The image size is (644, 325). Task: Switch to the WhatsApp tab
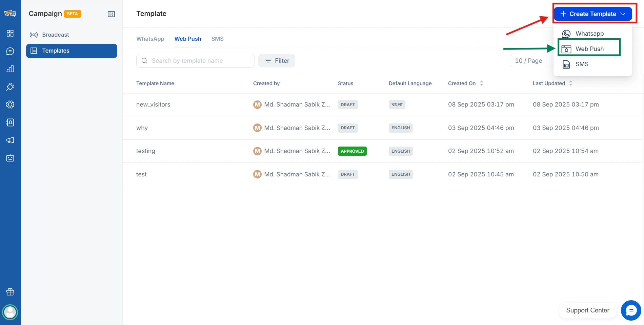click(x=150, y=39)
